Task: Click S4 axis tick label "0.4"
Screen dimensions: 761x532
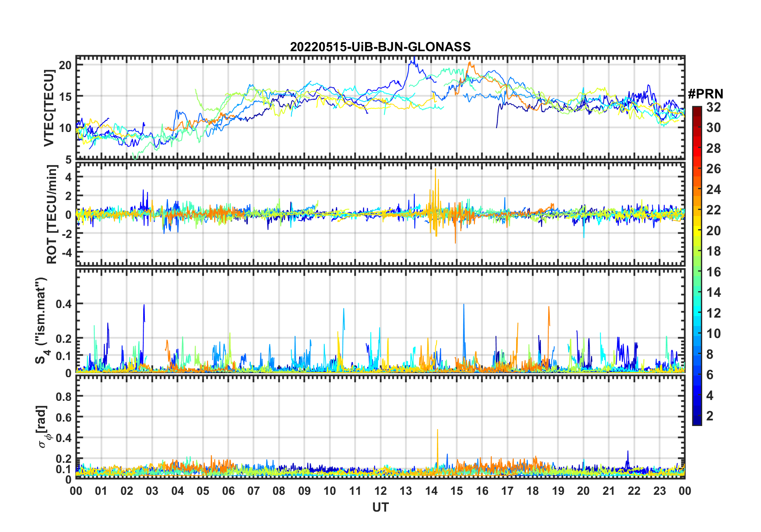Action: (64, 304)
